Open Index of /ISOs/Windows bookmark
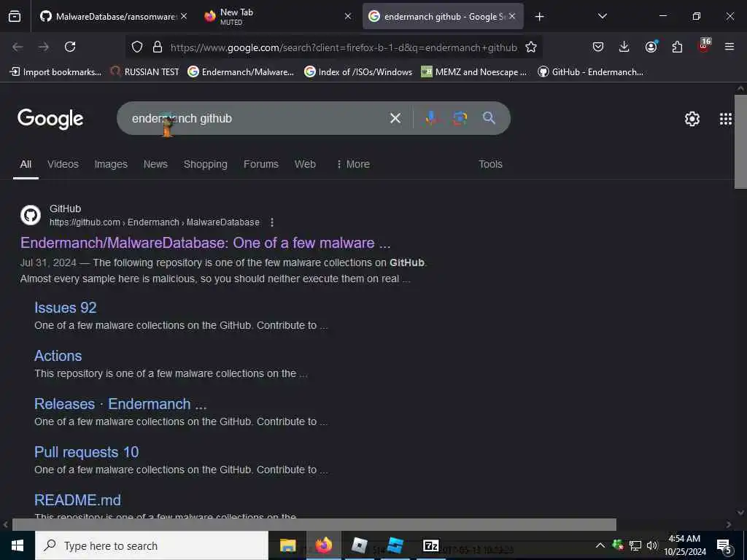The height and width of the screenshot is (560, 747). click(358, 72)
